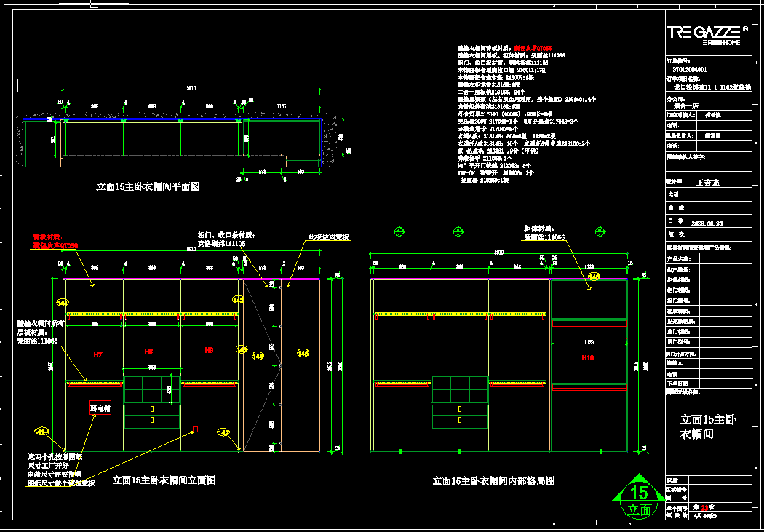This screenshot has height=532, width=764.
Task: Select designer name 王吉龙 in title block
Action: pyautogui.click(x=708, y=183)
